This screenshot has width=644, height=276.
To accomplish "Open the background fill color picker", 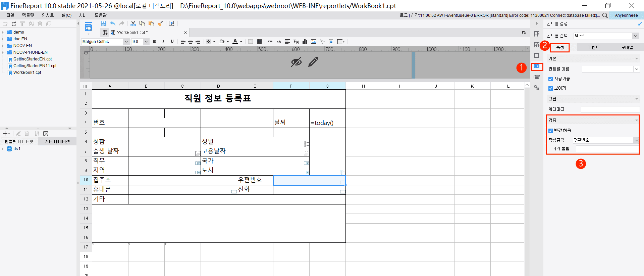I will (222, 42).
